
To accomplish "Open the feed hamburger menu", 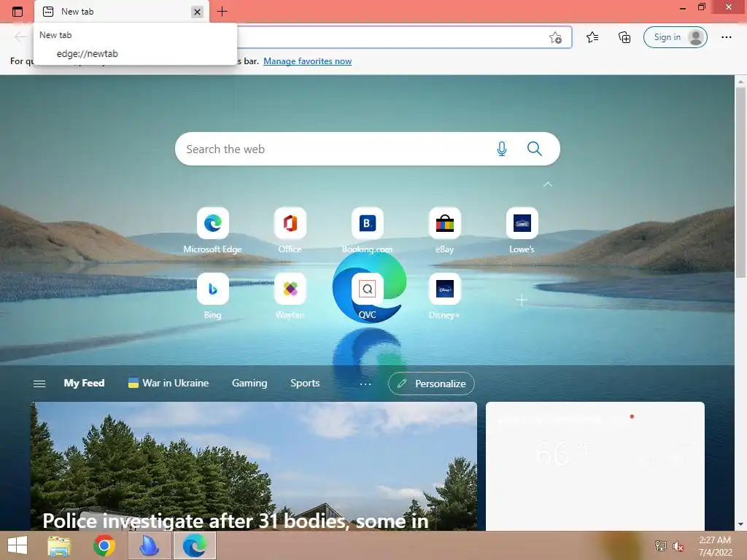I will [39, 384].
